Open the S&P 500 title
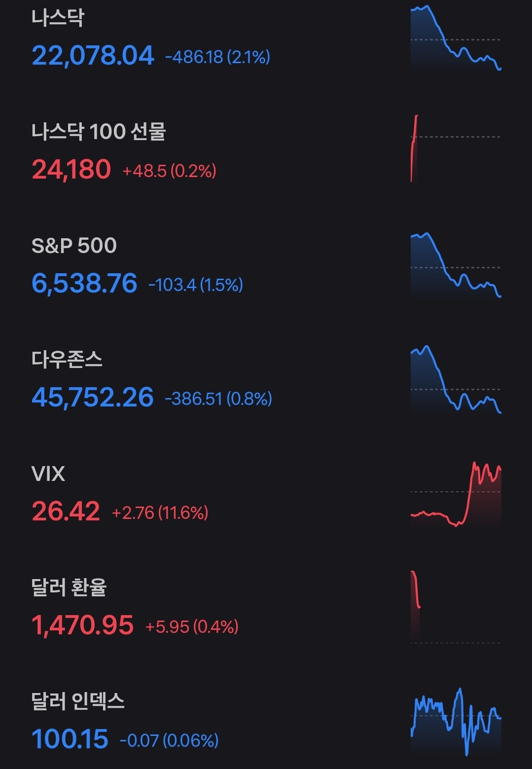The width and height of the screenshot is (532, 769). (74, 246)
